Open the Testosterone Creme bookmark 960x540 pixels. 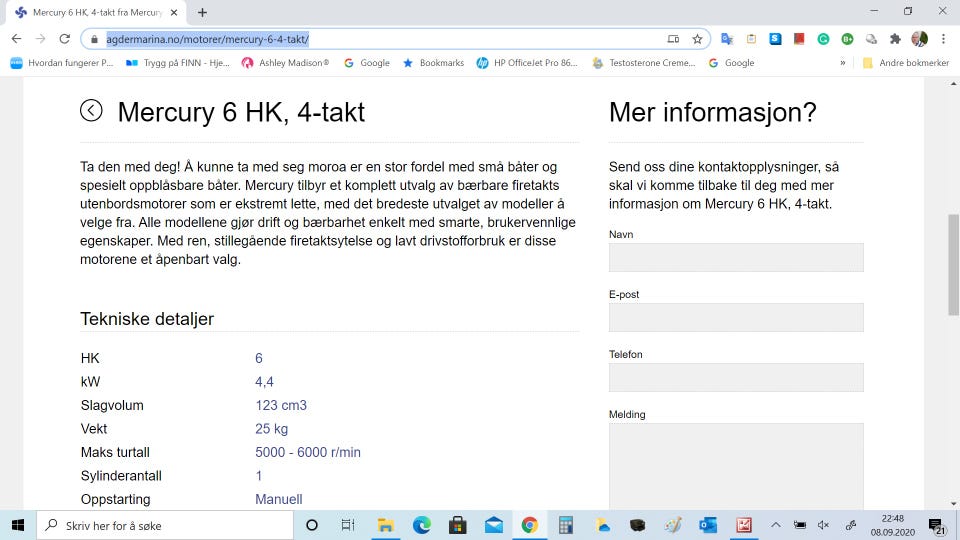(643, 62)
